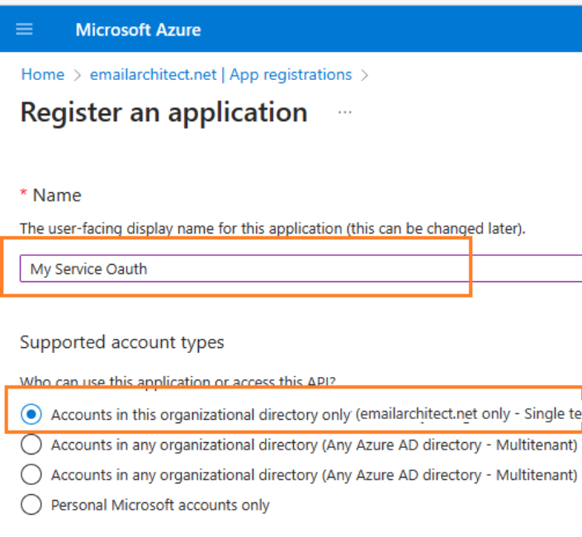The image size is (582, 537).
Task: Click the Register an application heading
Action: [164, 112]
